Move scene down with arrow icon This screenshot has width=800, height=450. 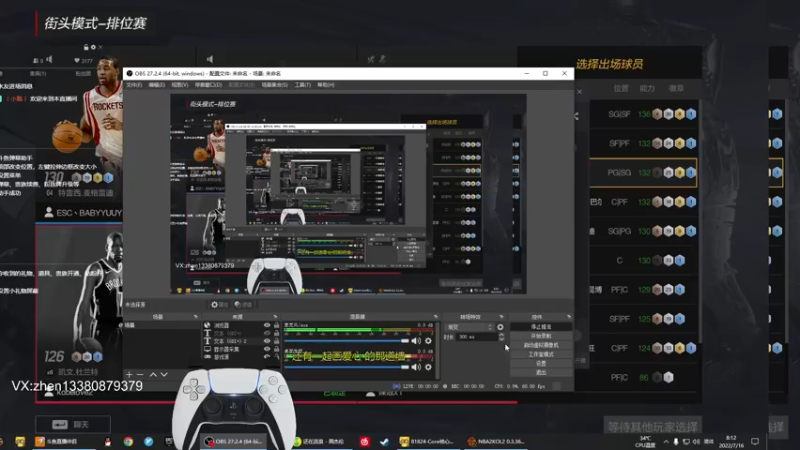pyautogui.click(x=164, y=374)
